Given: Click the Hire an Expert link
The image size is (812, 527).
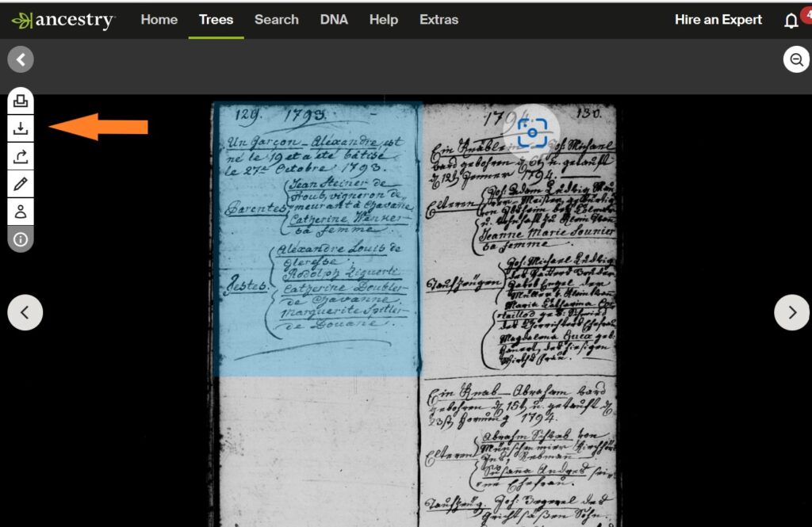Looking at the screenshot, I should (x=718, y=20).
